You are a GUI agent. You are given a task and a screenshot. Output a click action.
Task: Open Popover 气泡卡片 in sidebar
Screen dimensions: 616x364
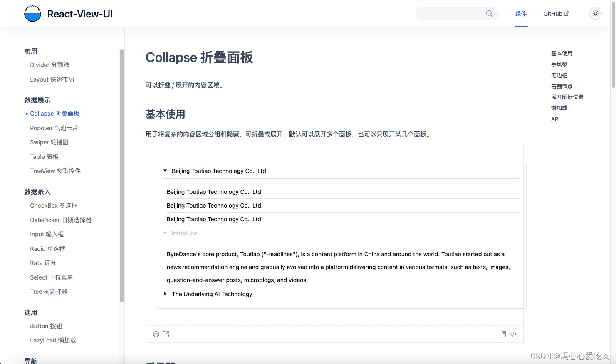pos(54,128)
